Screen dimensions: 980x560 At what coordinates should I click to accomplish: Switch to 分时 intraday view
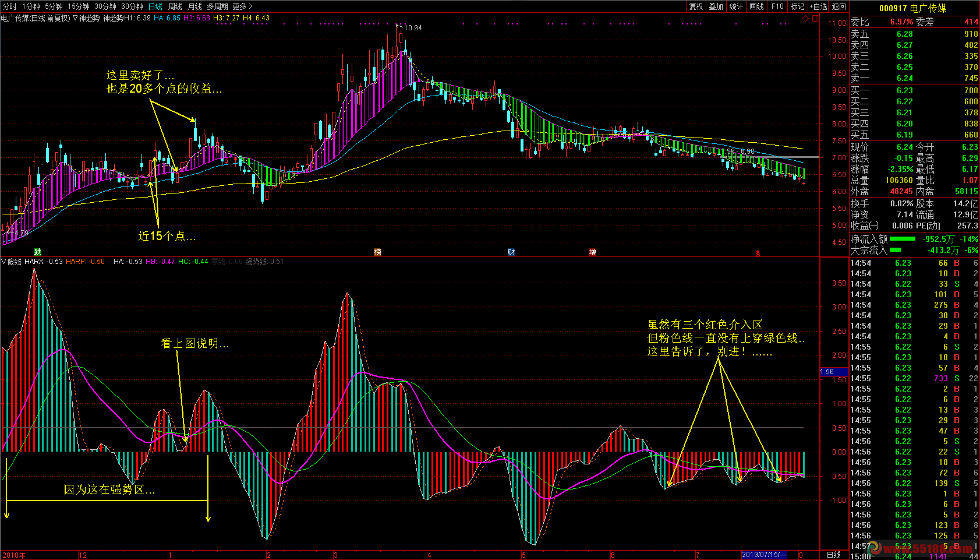point(10,6)
